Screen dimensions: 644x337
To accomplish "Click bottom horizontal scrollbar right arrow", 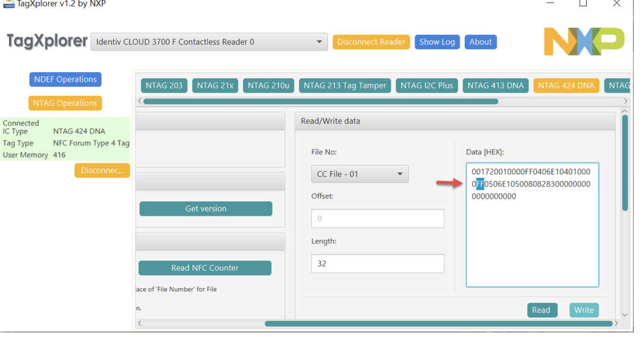I will tap(616, 323).
